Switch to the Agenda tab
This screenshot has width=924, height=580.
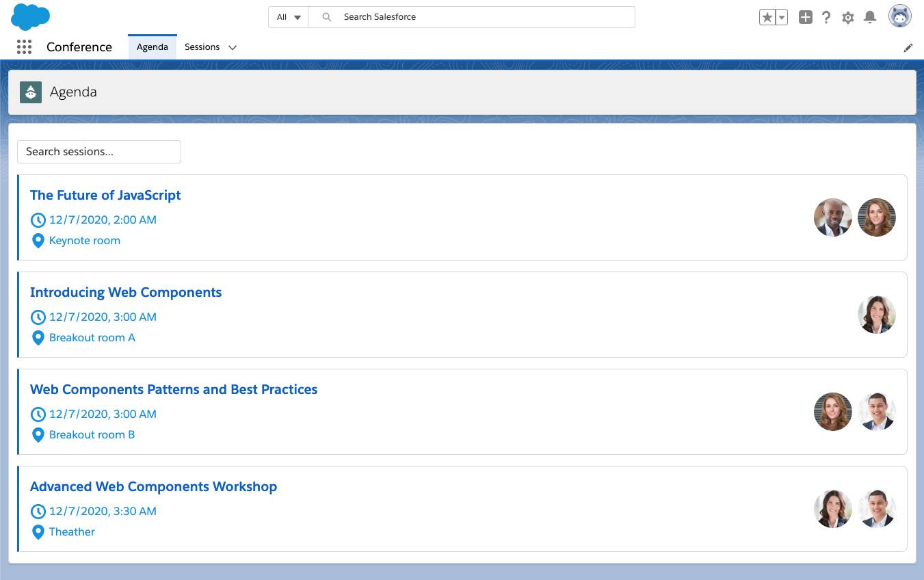tap(153, 47)
